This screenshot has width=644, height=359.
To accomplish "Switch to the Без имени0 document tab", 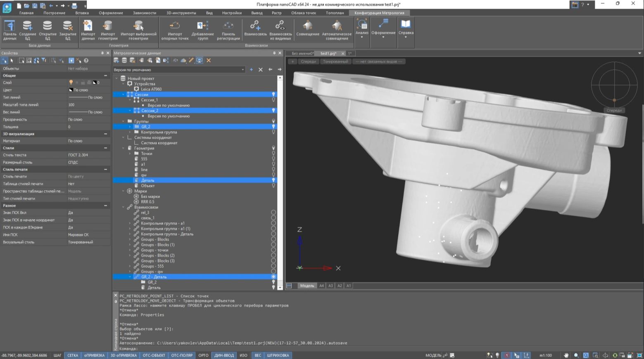I will pyautogui.click(x=302, y=53).
